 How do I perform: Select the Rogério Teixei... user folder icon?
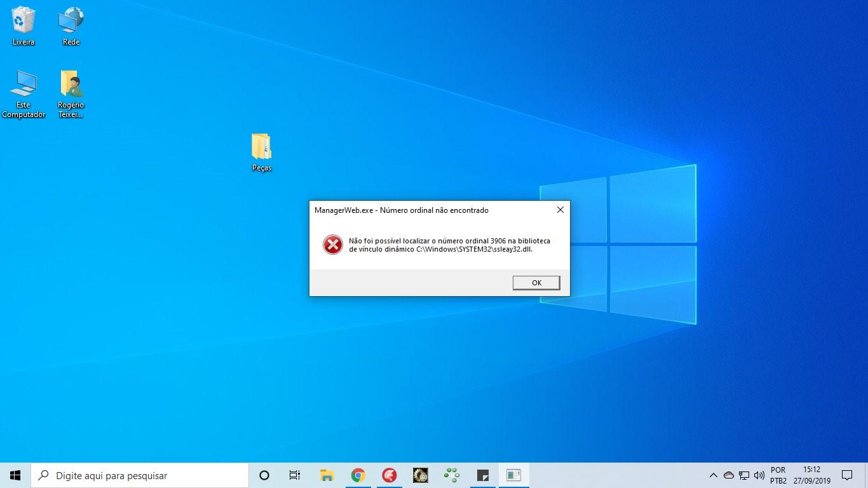[71, 94]
